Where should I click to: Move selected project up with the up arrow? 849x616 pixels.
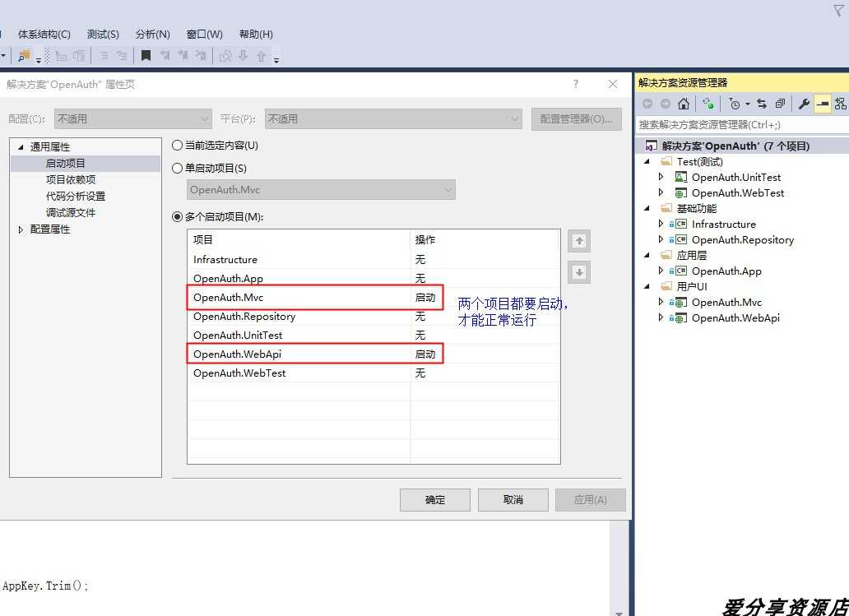(579, 241)
